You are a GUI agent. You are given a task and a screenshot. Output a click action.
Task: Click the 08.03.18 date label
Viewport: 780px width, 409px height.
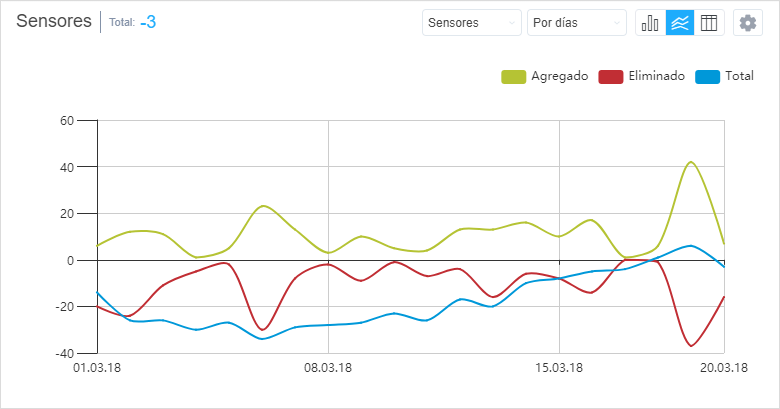pos(328,367)
